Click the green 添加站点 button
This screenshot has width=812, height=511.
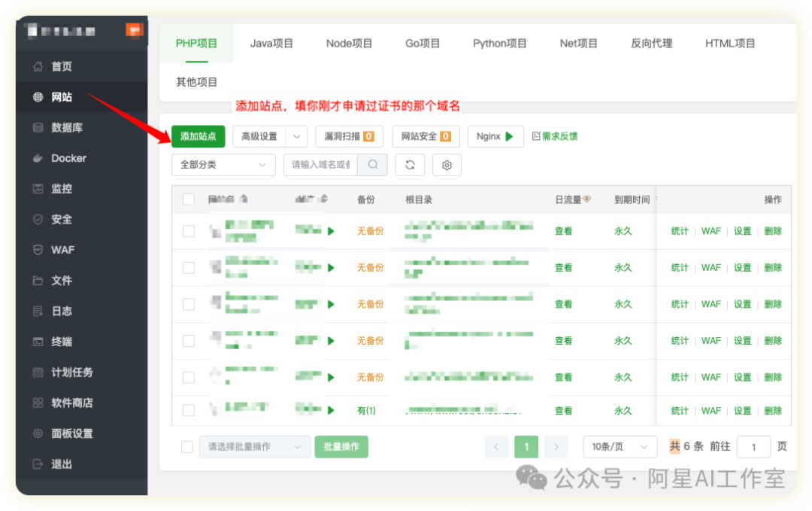(x=198, y=137)
